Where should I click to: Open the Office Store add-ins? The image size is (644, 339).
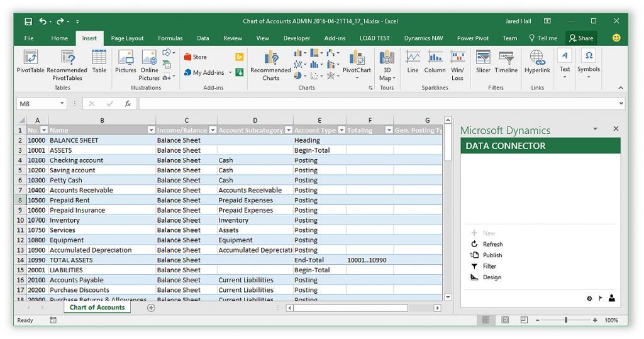click(x=196, y=57)
